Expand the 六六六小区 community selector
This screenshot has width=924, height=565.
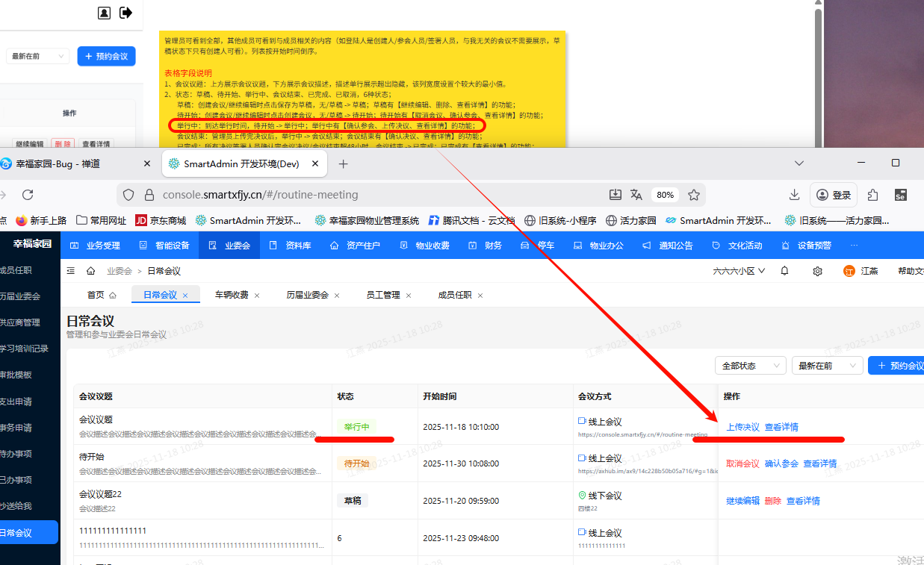(739, 271)
